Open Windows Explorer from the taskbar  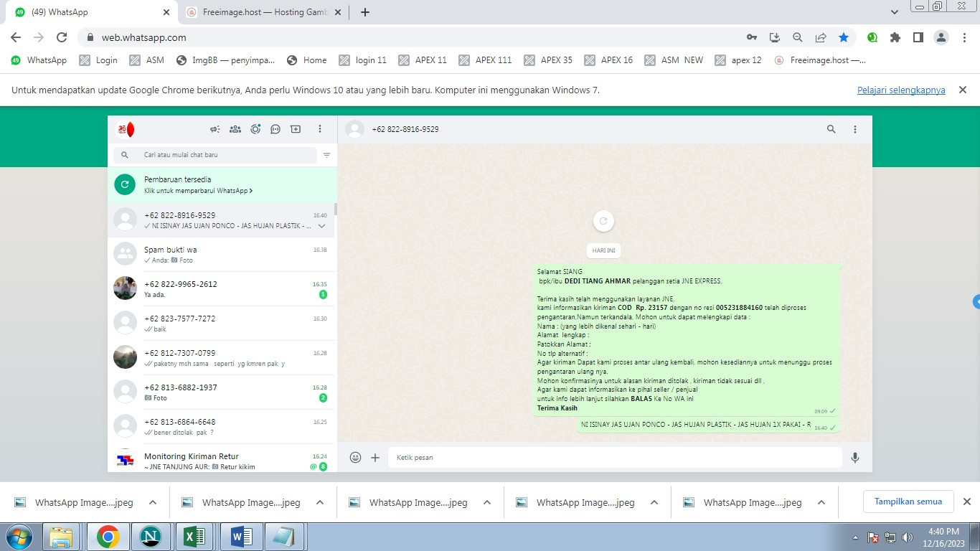[x=62, y=537]
